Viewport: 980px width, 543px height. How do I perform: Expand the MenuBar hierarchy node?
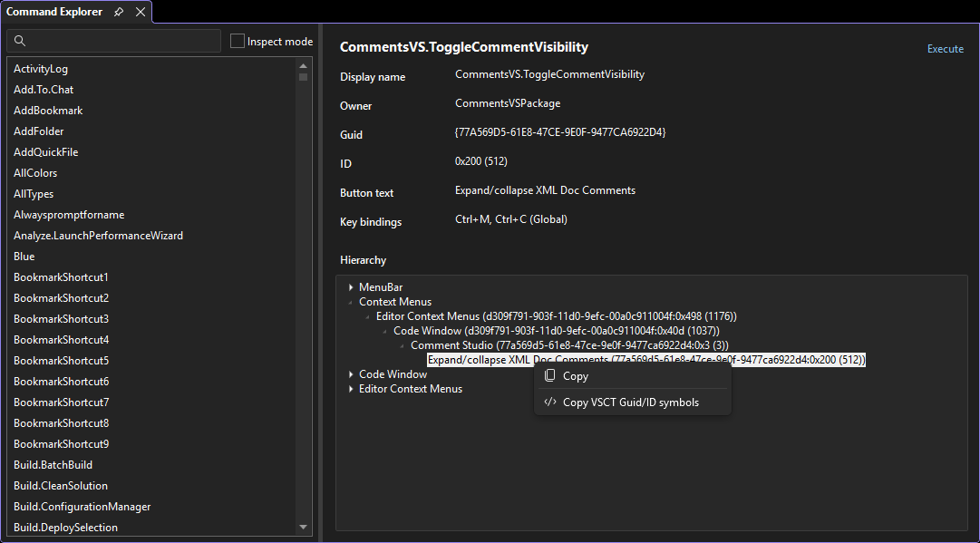click(351, 287)
